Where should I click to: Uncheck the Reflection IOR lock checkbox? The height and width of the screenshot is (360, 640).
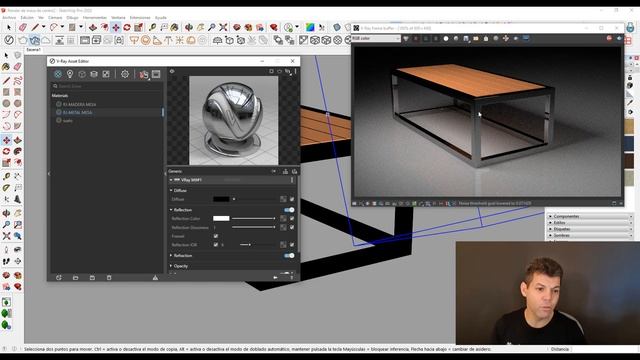(216, 245)
